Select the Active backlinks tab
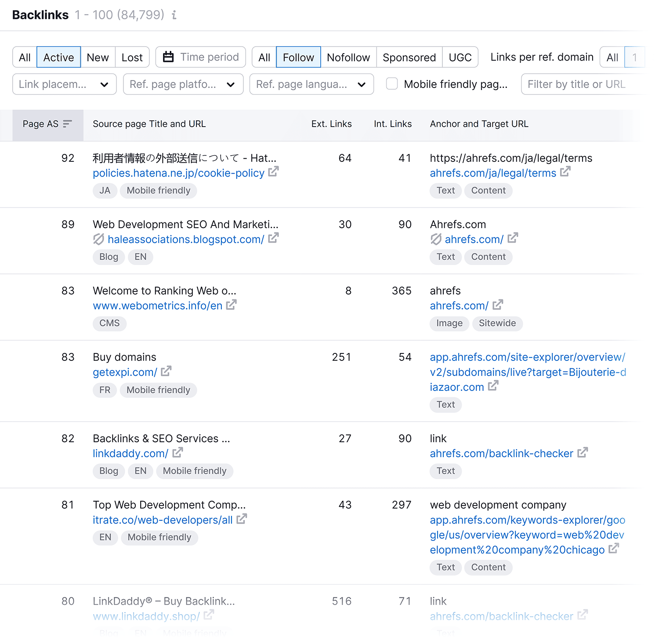 click(x=58, y=57)
